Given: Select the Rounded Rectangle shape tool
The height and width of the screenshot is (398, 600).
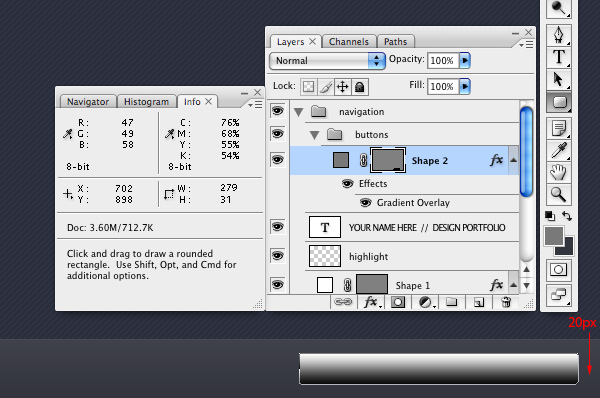Looking at the screenshot, I should [559, 102].
